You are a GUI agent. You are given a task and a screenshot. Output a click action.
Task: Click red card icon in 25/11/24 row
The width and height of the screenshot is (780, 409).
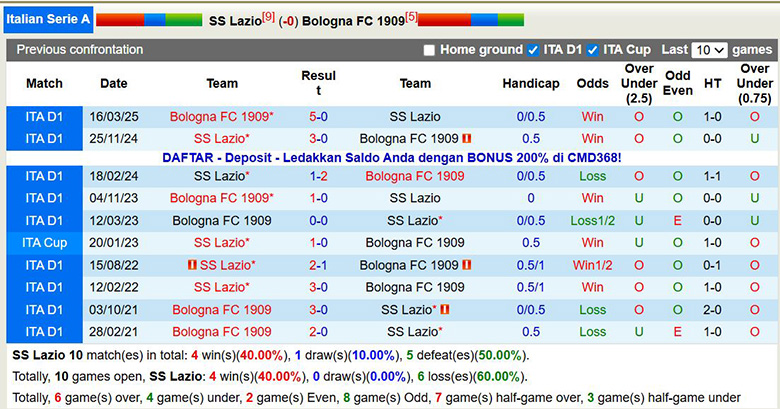tap(467, 139)
